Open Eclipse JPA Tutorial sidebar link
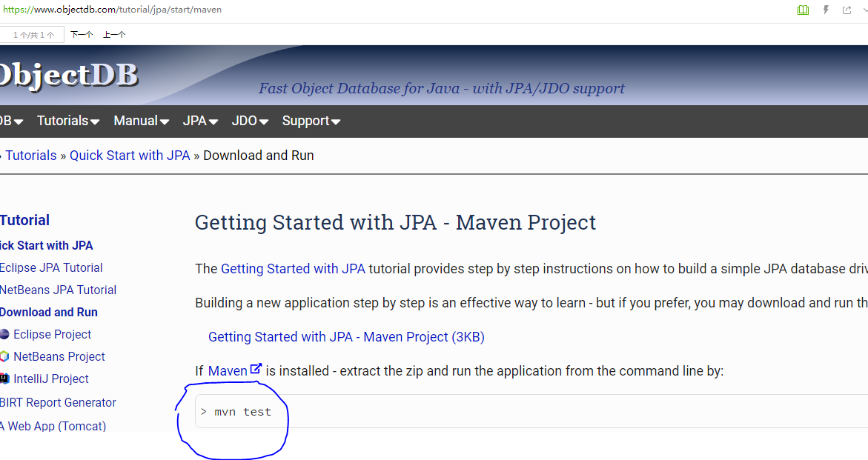This screenshot has width=868, height=460. [x=51, y=267]
